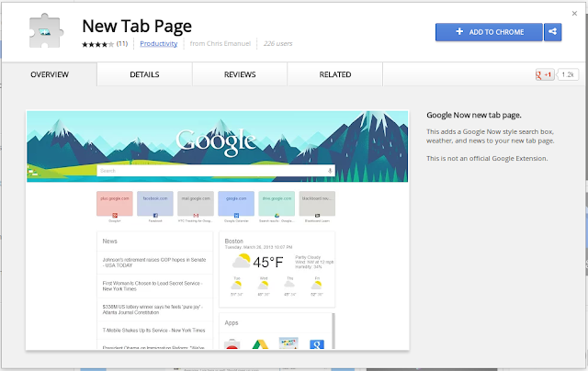Click the New Tab Page puzzle-piece extension icon

click(46, 31)
